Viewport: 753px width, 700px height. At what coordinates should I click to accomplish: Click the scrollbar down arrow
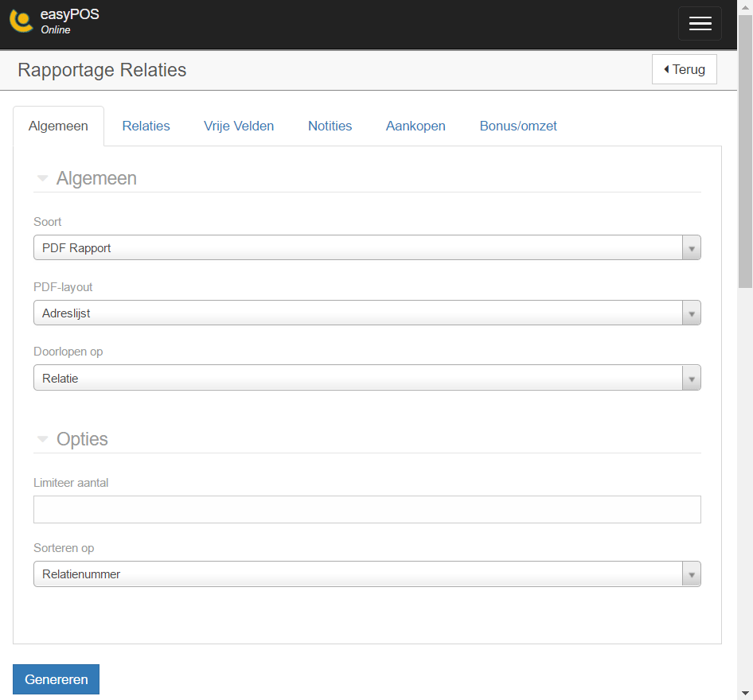coord(745,694)
